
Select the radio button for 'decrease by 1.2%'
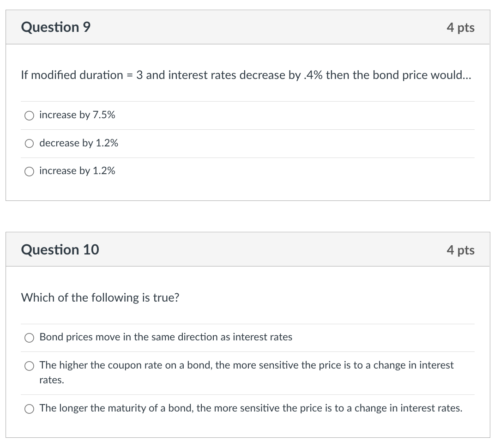tap(29, 144)
